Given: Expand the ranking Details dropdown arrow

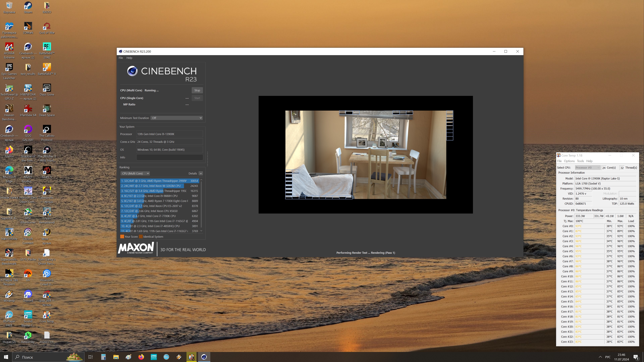Looking at the screenshot, I should 201,173.
